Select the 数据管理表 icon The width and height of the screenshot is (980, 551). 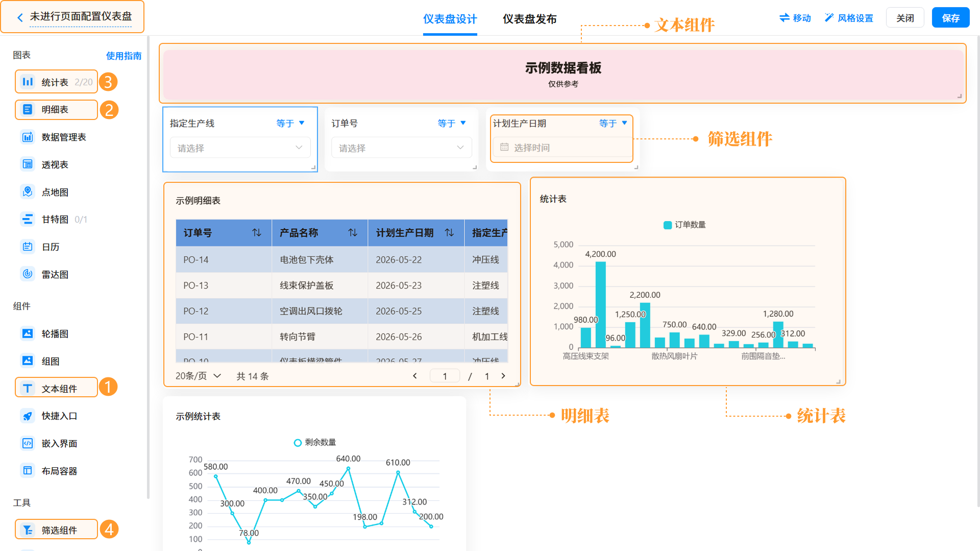coord(28,137)
